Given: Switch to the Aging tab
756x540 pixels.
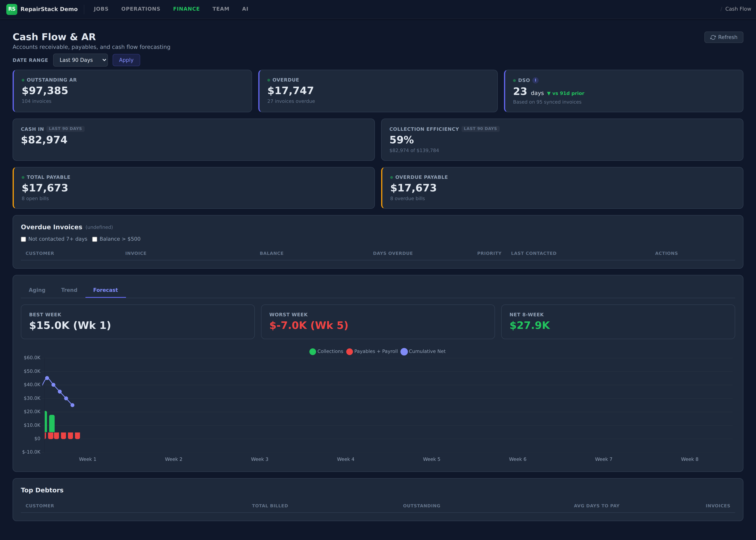Looking at the screenshot, I should point(37,290).
